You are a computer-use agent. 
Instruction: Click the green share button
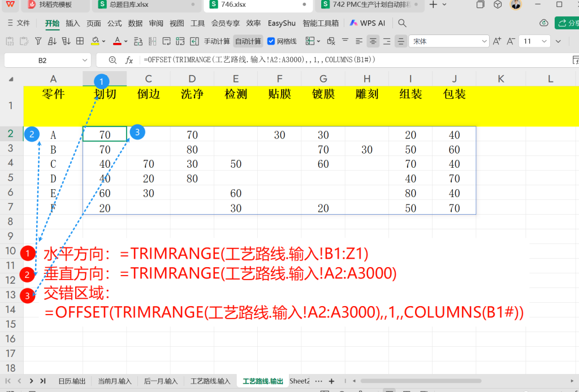point(567,23)
